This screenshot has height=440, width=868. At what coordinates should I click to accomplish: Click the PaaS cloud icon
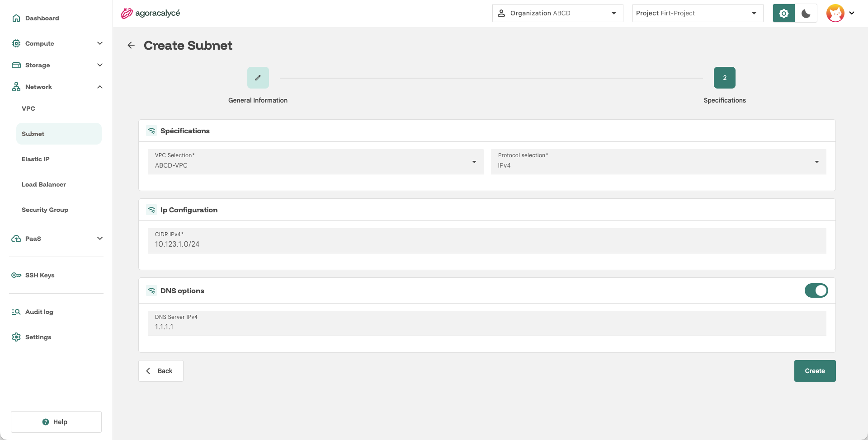coord(16,239)
